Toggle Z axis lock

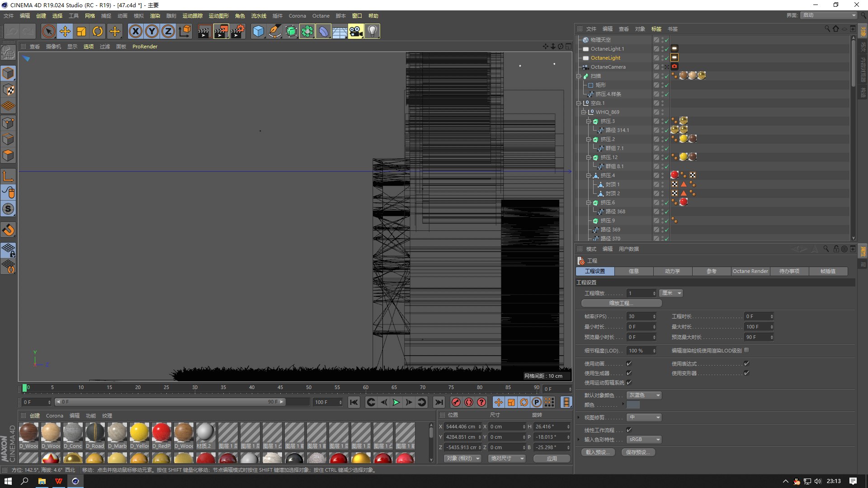coord(168,31)
